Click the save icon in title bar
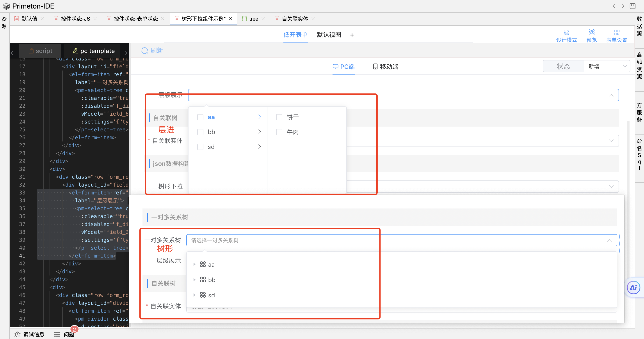The height and width of the screenshot is (339, 644). pos(632,6)
